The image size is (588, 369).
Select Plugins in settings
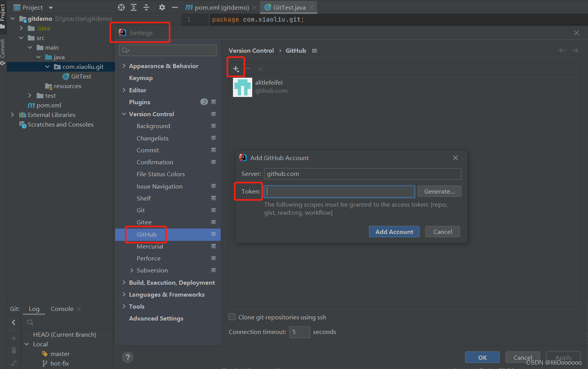140,102
